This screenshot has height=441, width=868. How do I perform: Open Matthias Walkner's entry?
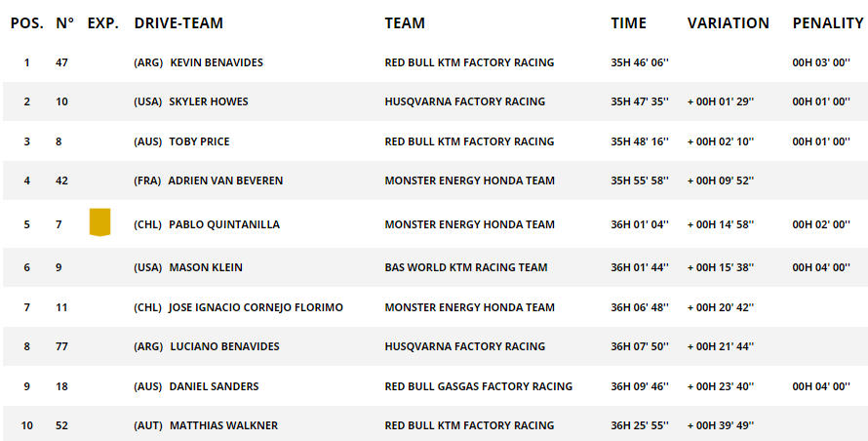[223, 426]
